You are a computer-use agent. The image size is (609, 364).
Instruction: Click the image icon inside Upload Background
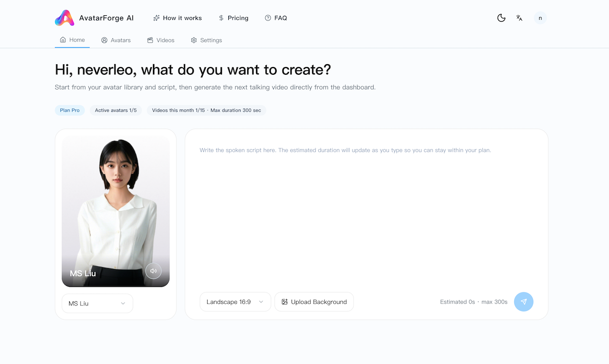tap(284, 302)
